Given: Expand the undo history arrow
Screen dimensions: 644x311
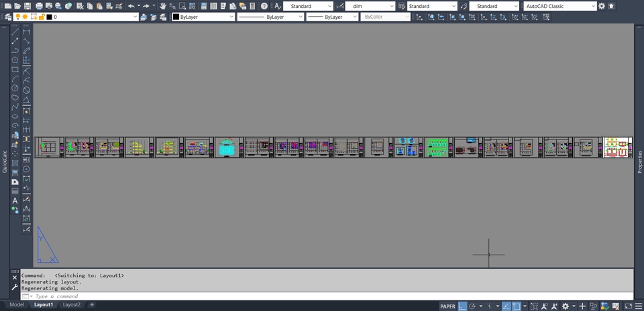Looking at the screenshot, I should (x=138, y=6).
